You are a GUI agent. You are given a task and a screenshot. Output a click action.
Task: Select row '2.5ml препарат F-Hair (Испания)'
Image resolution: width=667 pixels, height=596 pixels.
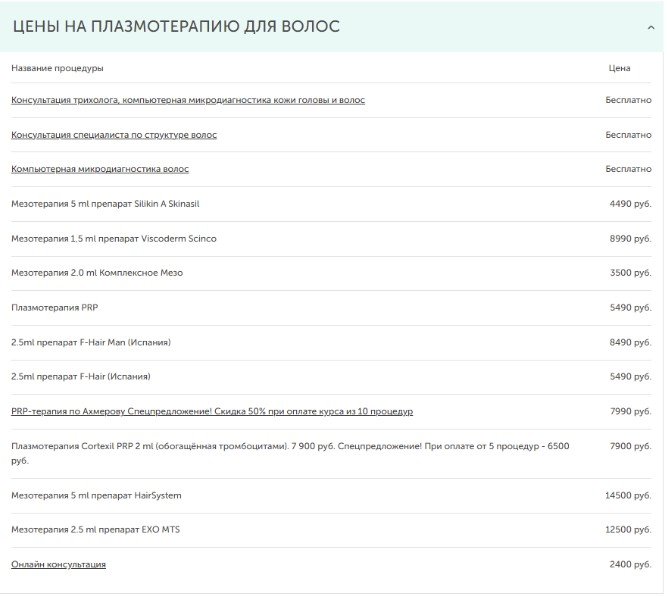[331, 377]
